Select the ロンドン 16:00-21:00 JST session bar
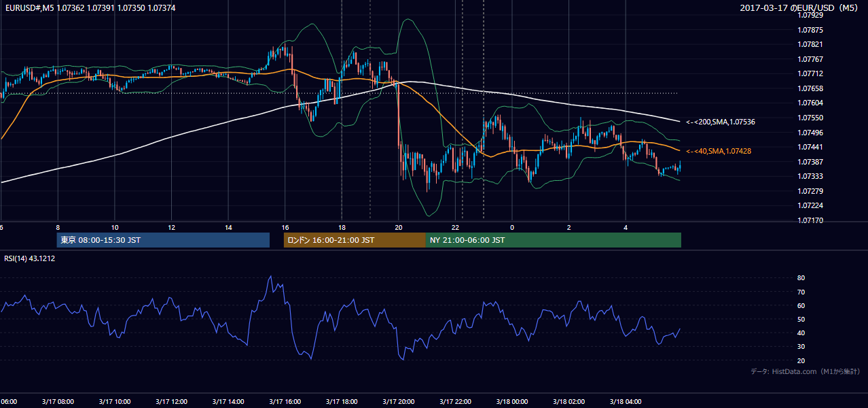Viewport: 868px width, 408px height. [355, 240]
